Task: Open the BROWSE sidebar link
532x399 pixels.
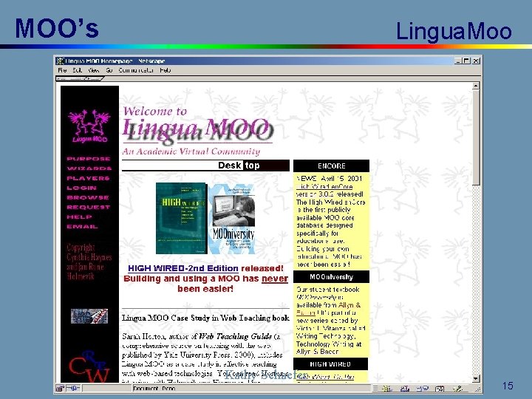Action: 88,197
